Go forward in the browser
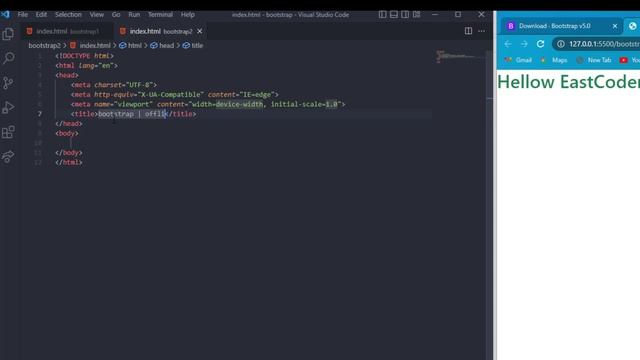This screenshot has height=360, width=640. 524,44
